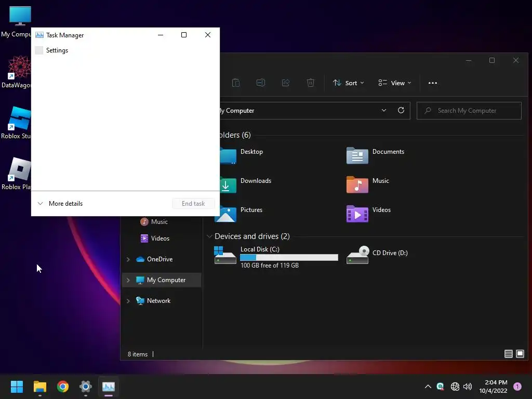This screenshot has height=399, width=532.
Task: Expand the Network tree node
Action: 128,301
